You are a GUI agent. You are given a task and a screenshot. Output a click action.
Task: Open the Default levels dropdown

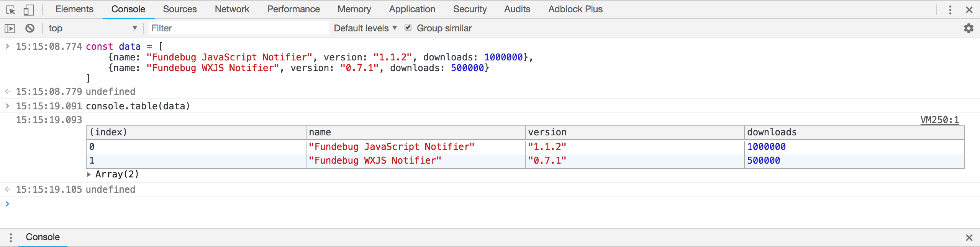click(x=365, y=28)
